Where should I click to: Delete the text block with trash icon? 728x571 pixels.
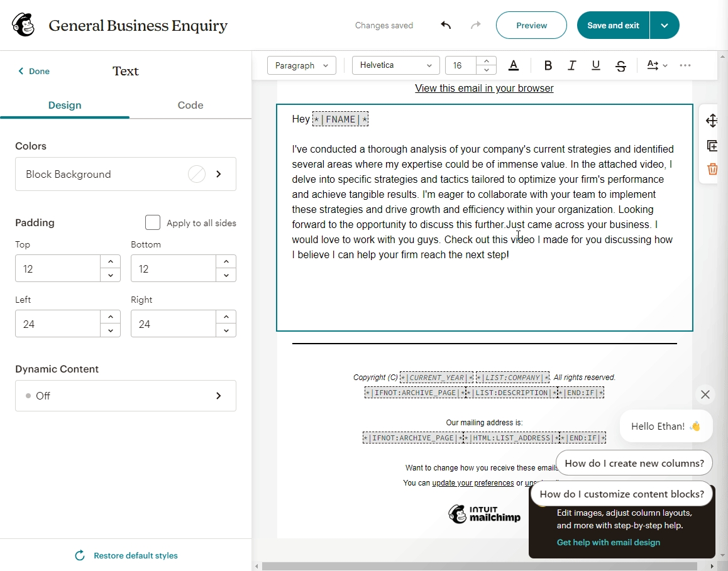712,169
